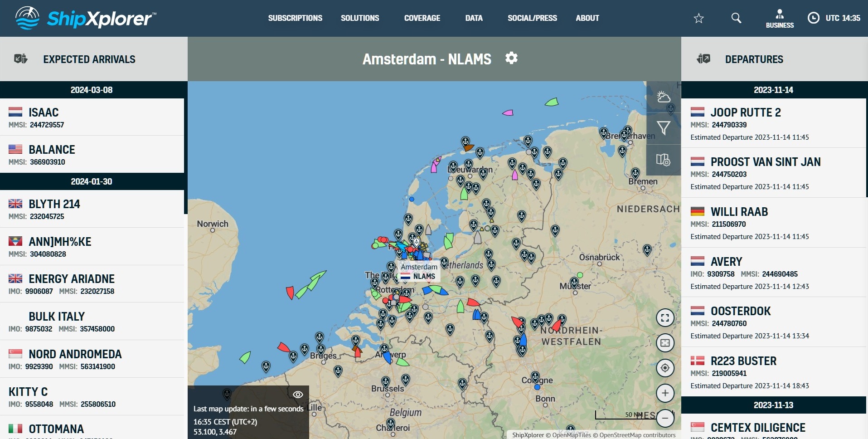Viewport: 868px width, 439px height.
Task: Open the JOOP RUTTE 2 departure entry
Action: coord(773,123)
